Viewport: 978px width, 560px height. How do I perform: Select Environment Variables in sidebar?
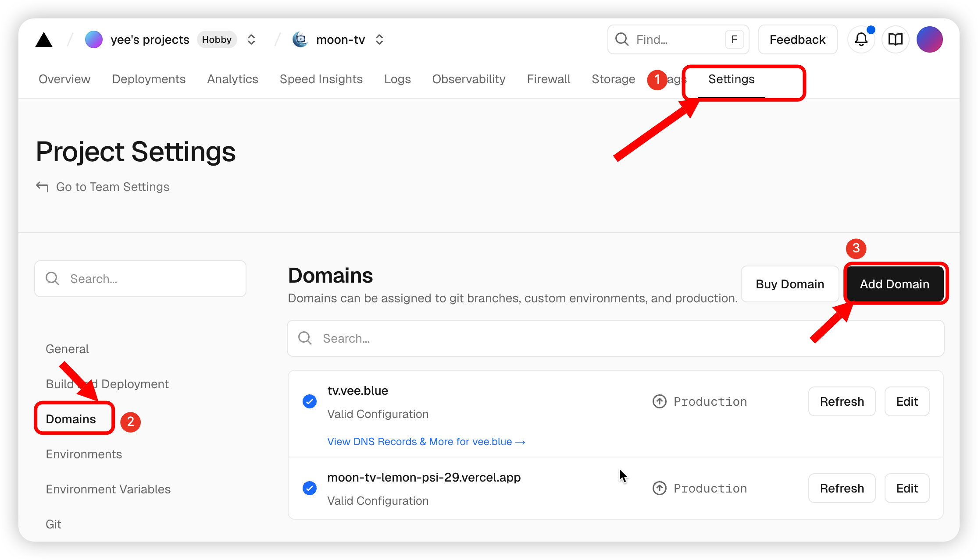pyautogui.click(x=108, y=489)
